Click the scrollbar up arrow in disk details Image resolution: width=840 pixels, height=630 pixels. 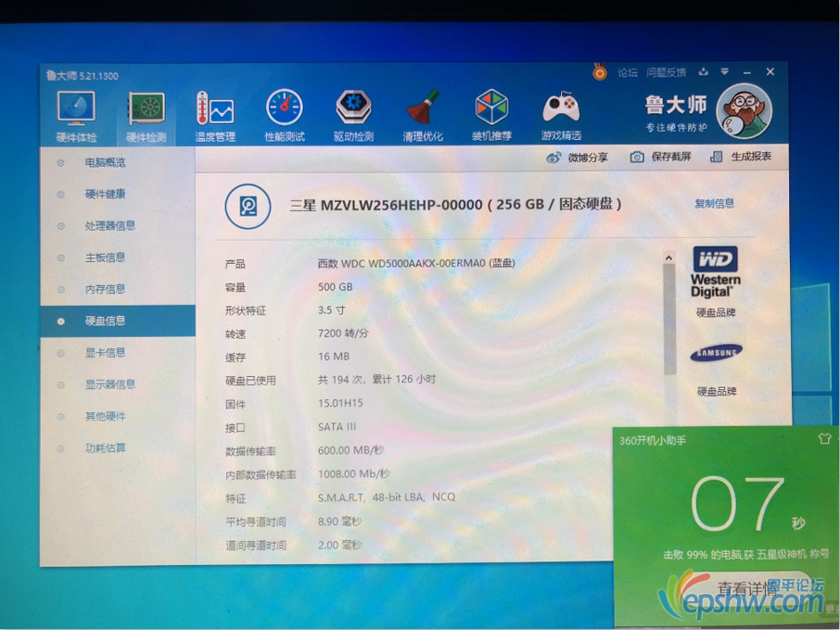[x=668, y=258]
